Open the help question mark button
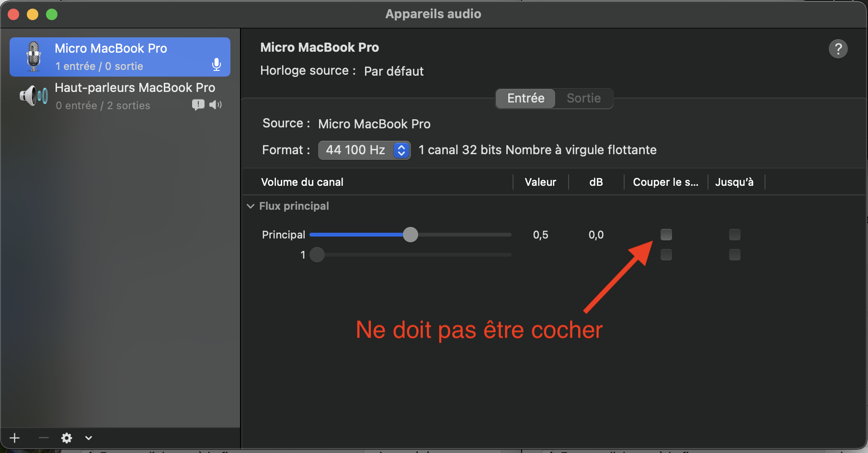 click(x=838, y=49)
